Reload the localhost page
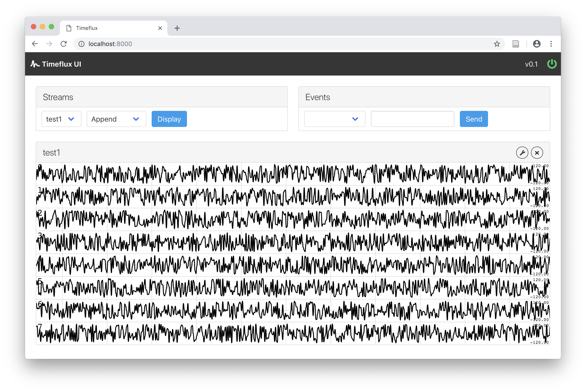Image resolution: width=586 pixels, height=392 pixels. (x=64, y=44)
